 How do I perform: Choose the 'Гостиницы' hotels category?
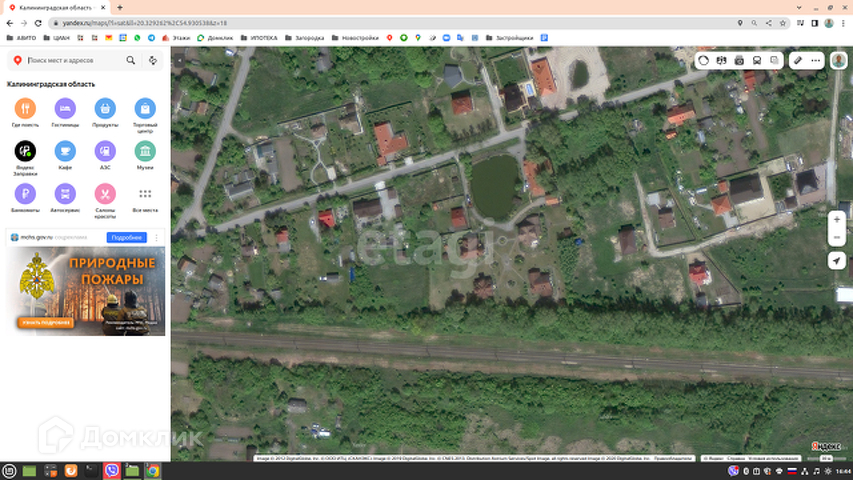pos(65,113)
